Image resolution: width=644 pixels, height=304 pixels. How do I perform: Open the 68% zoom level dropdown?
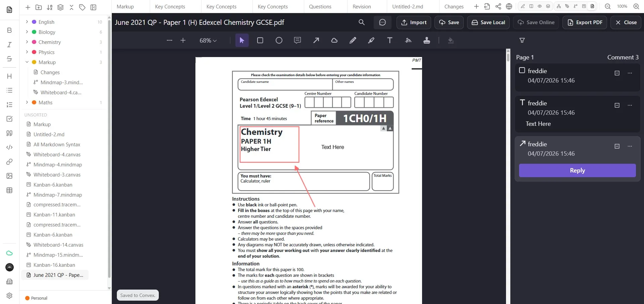[208, 40]
